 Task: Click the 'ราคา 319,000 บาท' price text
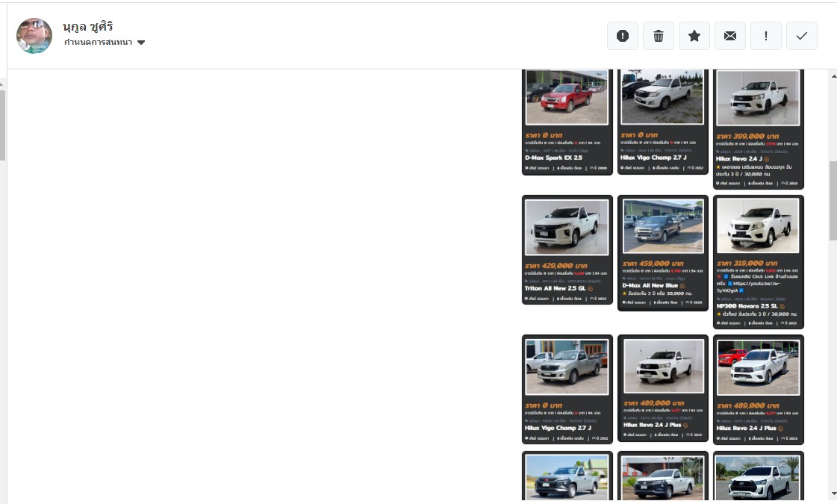click(747, 264)
